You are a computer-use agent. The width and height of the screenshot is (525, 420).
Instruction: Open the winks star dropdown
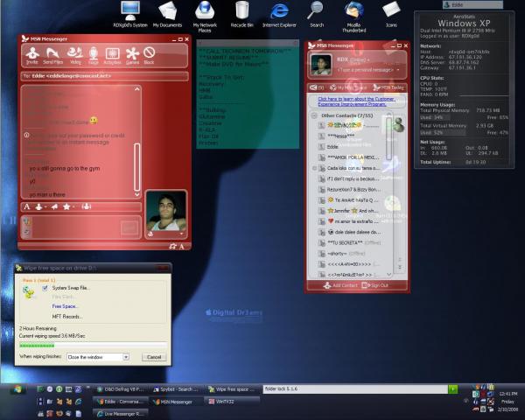(68, 206)
